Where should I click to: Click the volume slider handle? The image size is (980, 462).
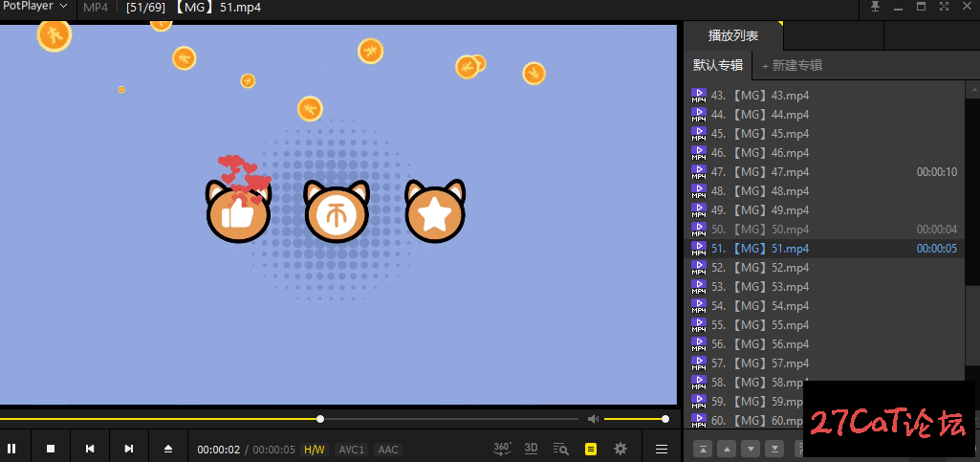coord(665,419)
